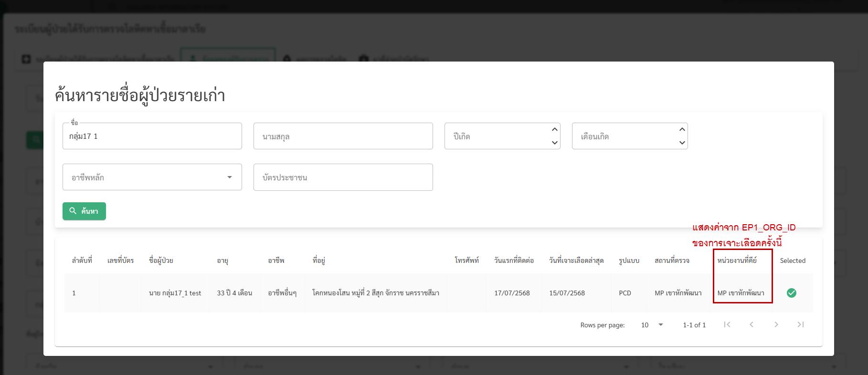This screenshot has width=868, height=375.
Task: Click the up arrow in ปีเกิด field
Action: point(554,129)
